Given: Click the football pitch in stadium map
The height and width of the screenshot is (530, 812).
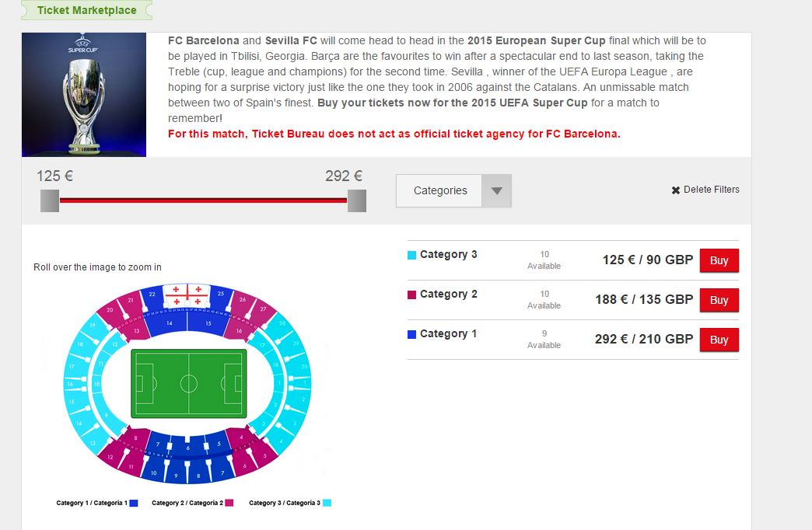Looking at the screenshot, I should pos(189,384).
